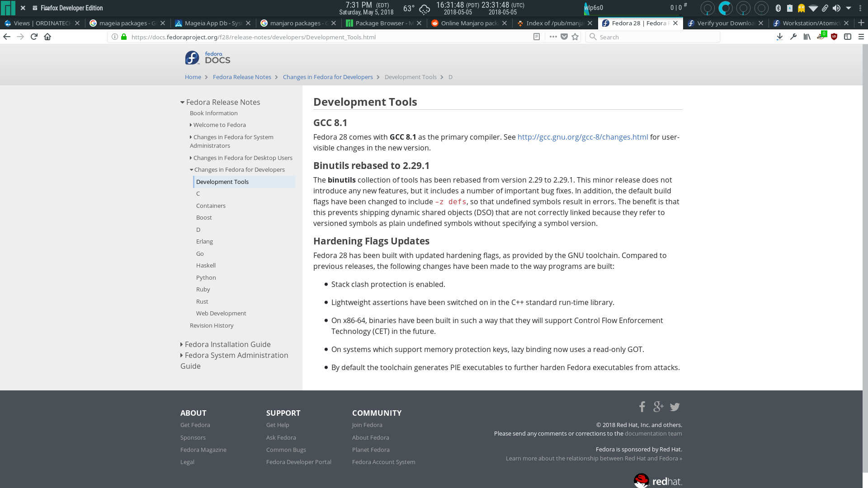
Task: Open developer tools wrench icon
Action: pos(793,37)
